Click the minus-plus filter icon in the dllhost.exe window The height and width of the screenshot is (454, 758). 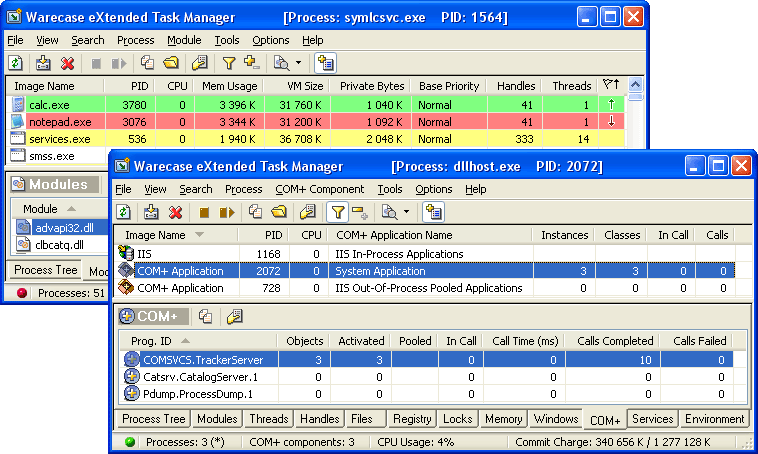pyautogui.click(x=360, y=212)
